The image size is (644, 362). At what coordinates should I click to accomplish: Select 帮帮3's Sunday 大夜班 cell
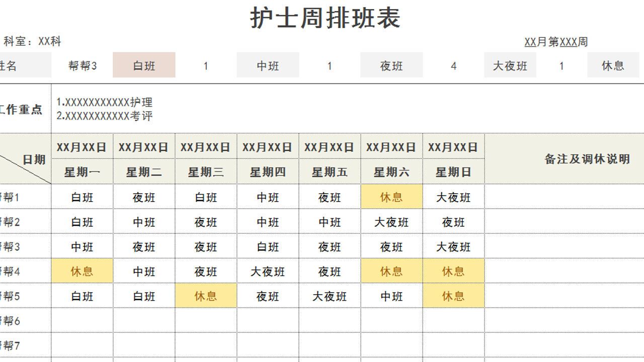point(453,246)
